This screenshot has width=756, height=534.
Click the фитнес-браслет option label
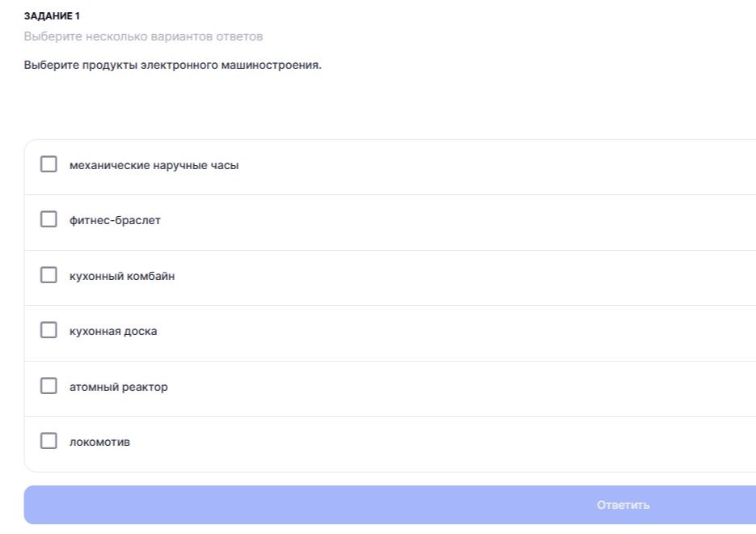pyautogui.click(x=115, y=220)
